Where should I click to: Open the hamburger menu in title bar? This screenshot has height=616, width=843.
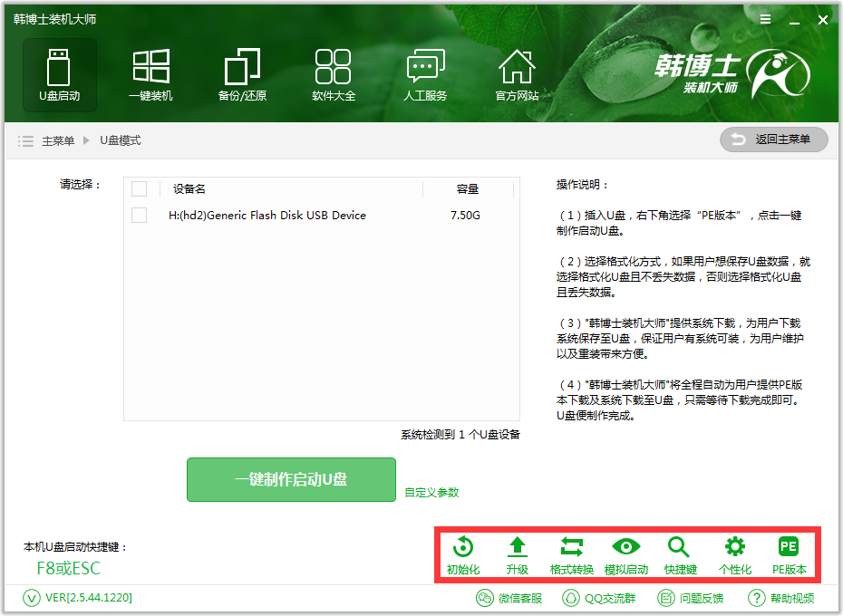(x=766, y=19)
